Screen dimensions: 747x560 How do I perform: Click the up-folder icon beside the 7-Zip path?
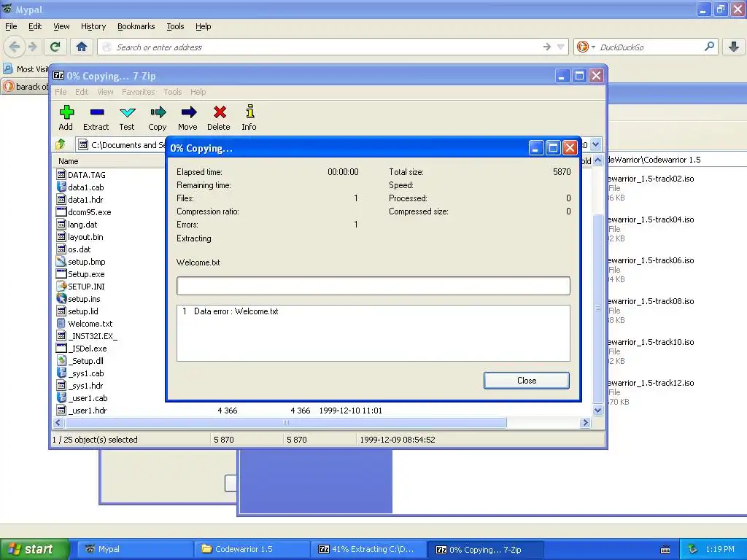[61, 144]
